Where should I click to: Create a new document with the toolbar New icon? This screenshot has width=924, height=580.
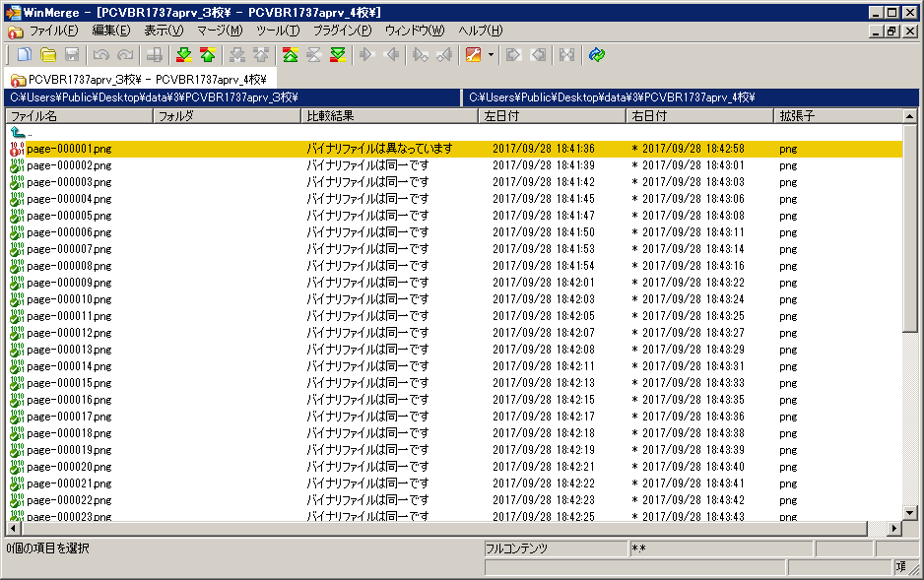pos(25,55)
